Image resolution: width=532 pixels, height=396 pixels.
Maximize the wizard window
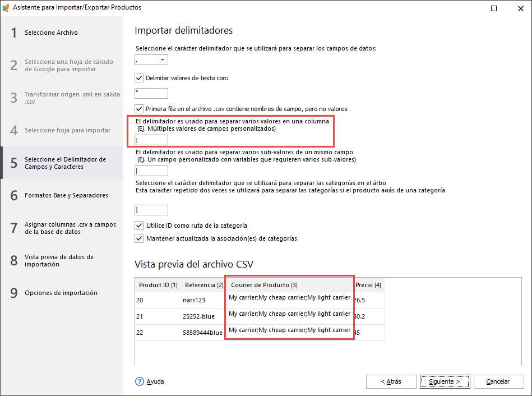(494, 8)
